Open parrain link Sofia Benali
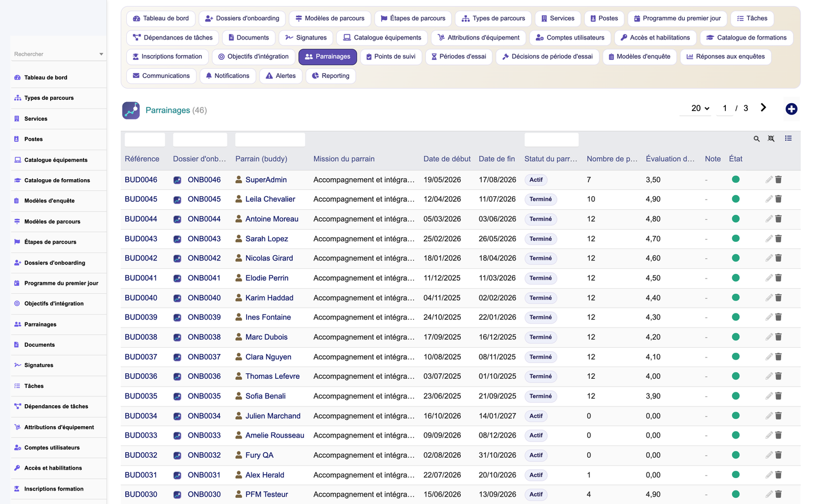This screenshot has width=815, height=504. [266, 396]
